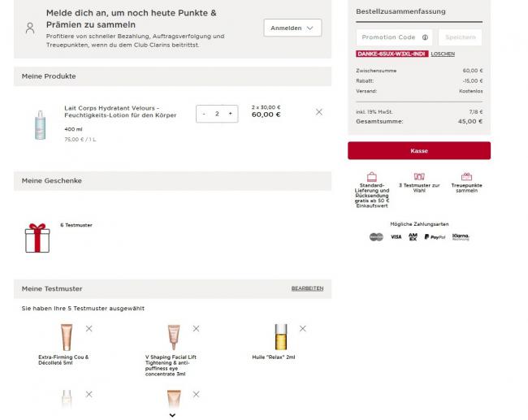Click BEARBEITEN to edit samples

coord(307,288)
